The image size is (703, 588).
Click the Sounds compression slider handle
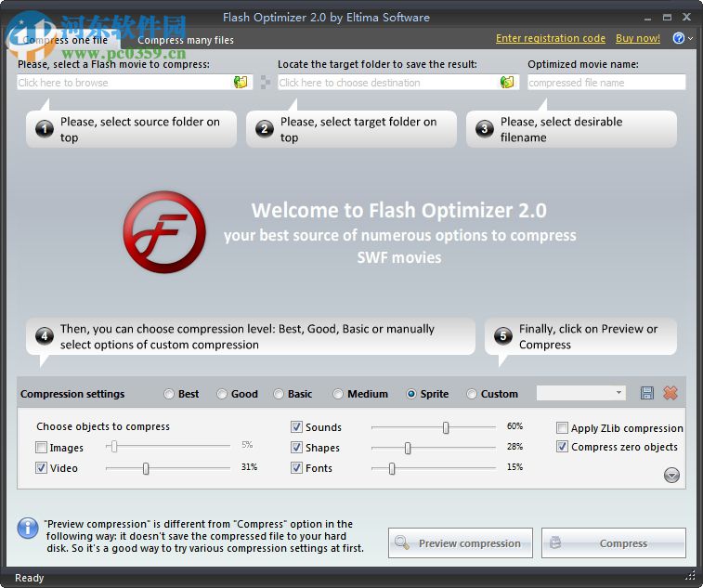click(446, 427)
